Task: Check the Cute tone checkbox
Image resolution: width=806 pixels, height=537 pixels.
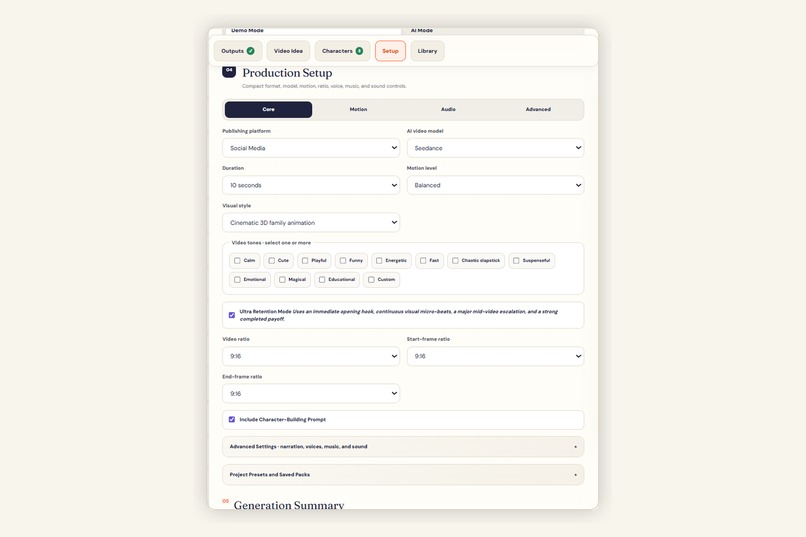Action: click(271, 261)
